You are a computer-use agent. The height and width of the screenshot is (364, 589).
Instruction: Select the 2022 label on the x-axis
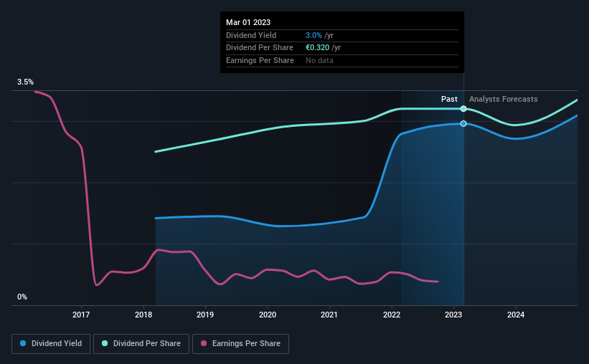[x=392, y=315]
